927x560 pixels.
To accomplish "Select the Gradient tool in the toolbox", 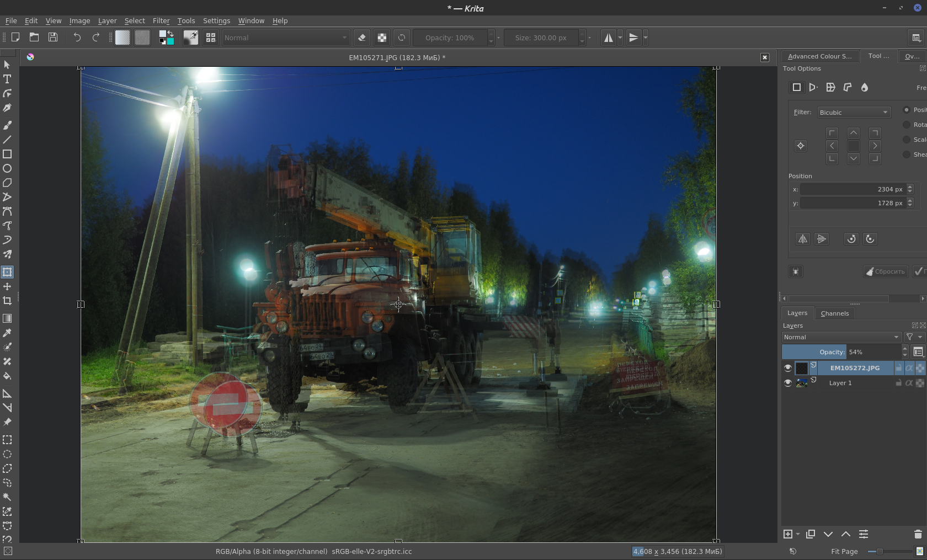I will tap(7, 318).
